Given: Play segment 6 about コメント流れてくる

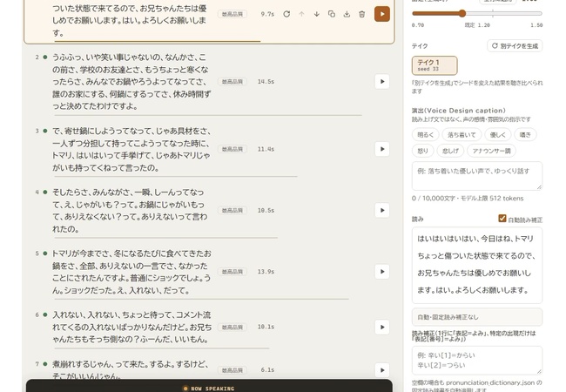Looking at the screenshot, I should coord(382,327).
